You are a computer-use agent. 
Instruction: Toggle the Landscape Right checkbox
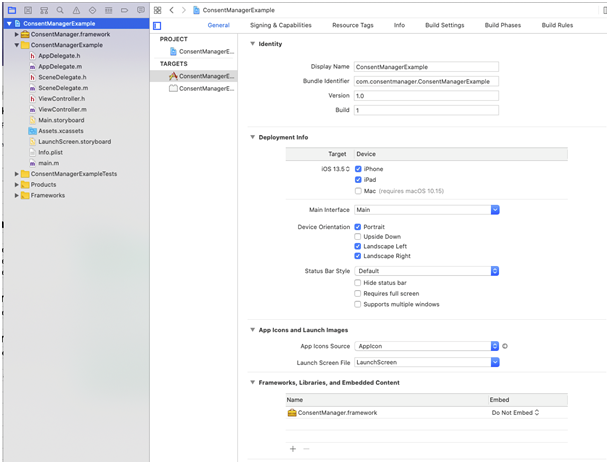pos(358,256)
